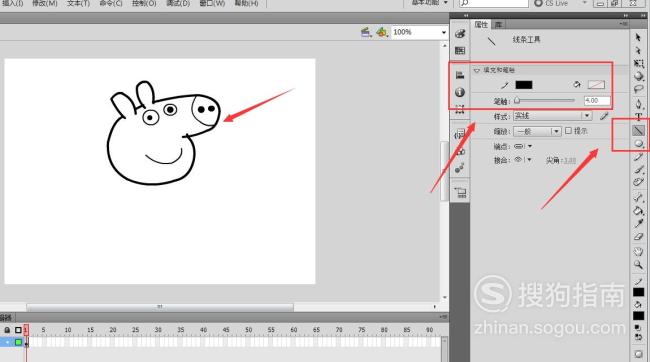
Task: Select the Free Transform tool
Action: [x=638, y=63]
